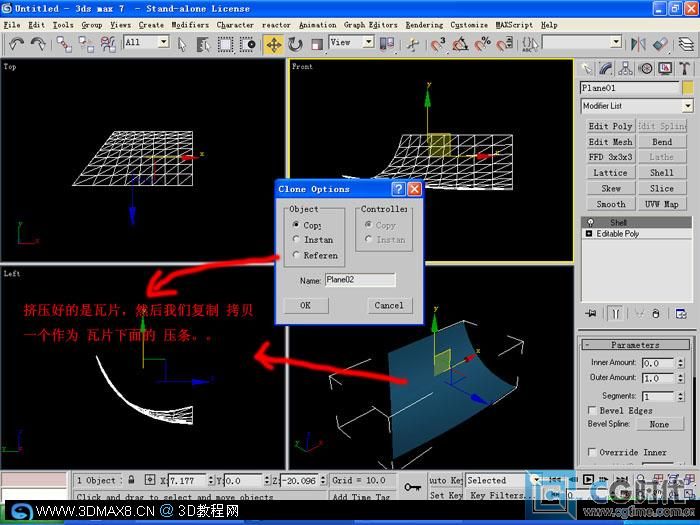Toggle the Percent Snap icon
700x525 pixels.
(482, 44)
